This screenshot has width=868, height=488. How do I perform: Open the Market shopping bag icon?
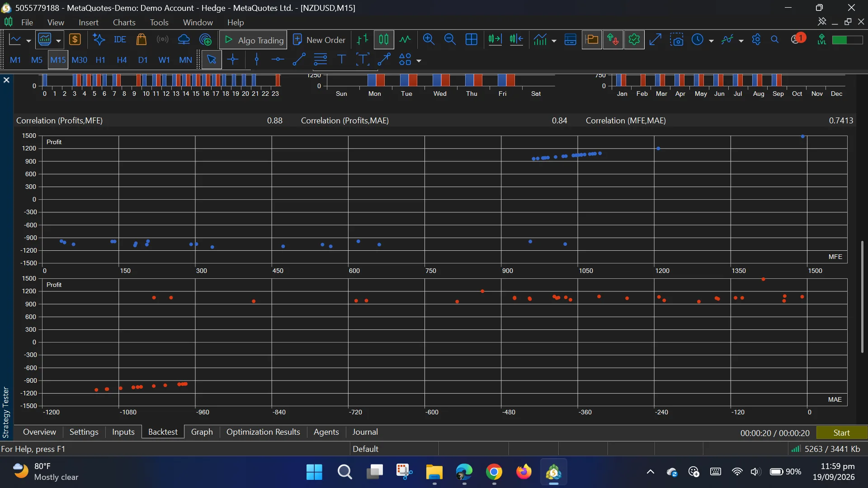pos(141,40)
